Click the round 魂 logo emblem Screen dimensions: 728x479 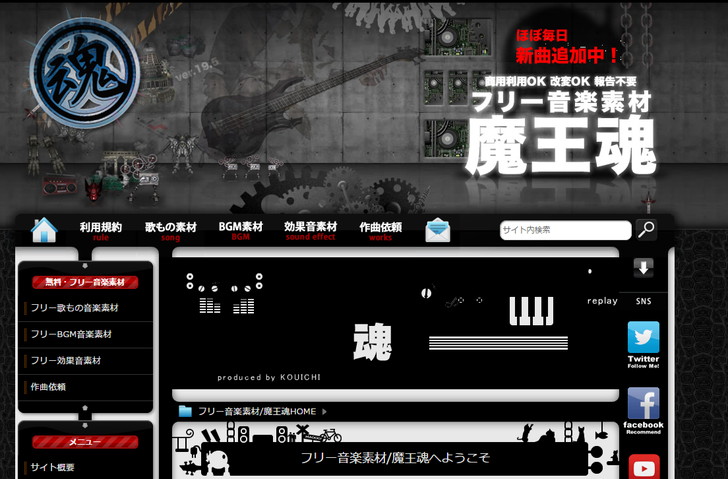pyautogui.click(x=85, y=73)
